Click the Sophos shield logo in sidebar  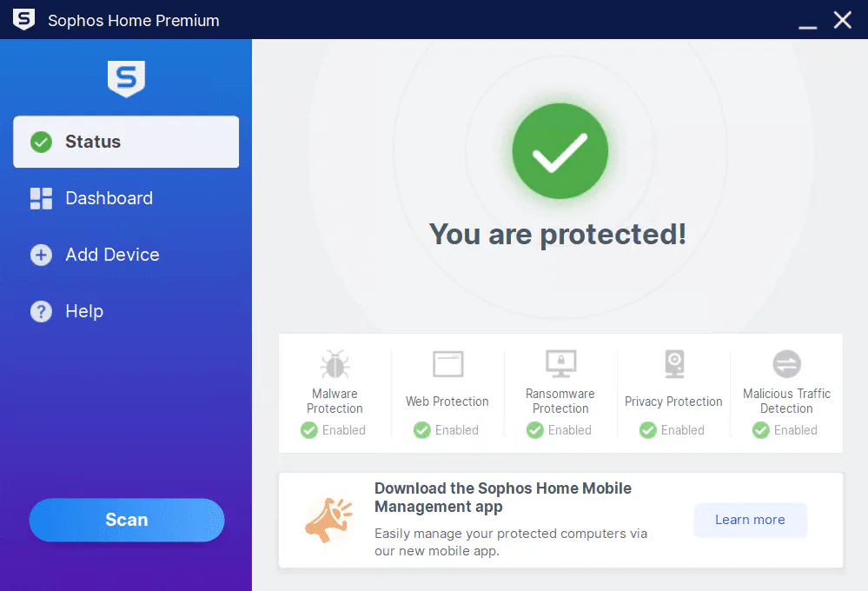click(x=126, y=78)
